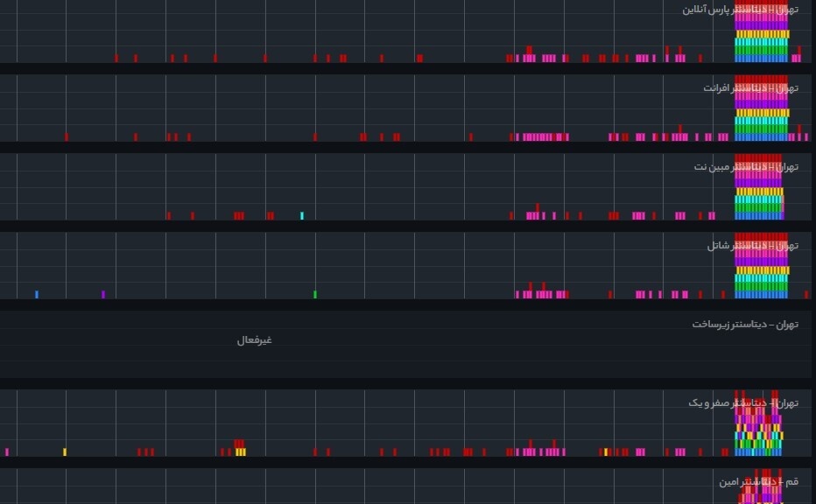Select the قم - دیتاسنتر امین label
The width and height of the screenshot is (816, 504).
(758, 482)
